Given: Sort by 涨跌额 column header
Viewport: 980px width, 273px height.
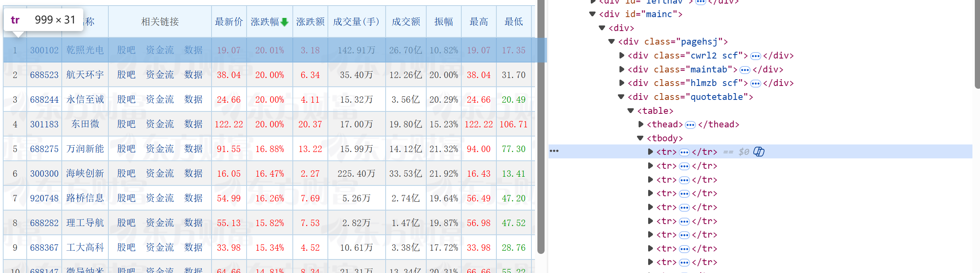Looking at the screenshot, I should pyautogui.click(x=310, y=22).
